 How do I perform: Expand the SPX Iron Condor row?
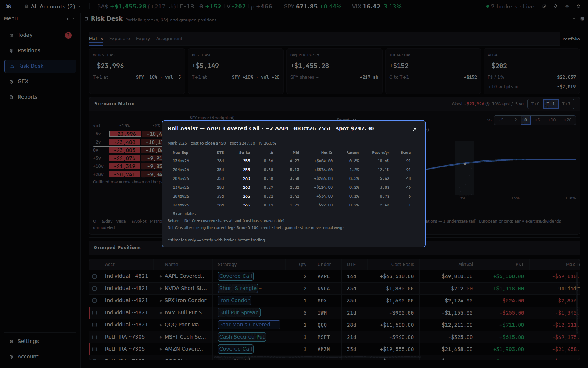(161, 301)
